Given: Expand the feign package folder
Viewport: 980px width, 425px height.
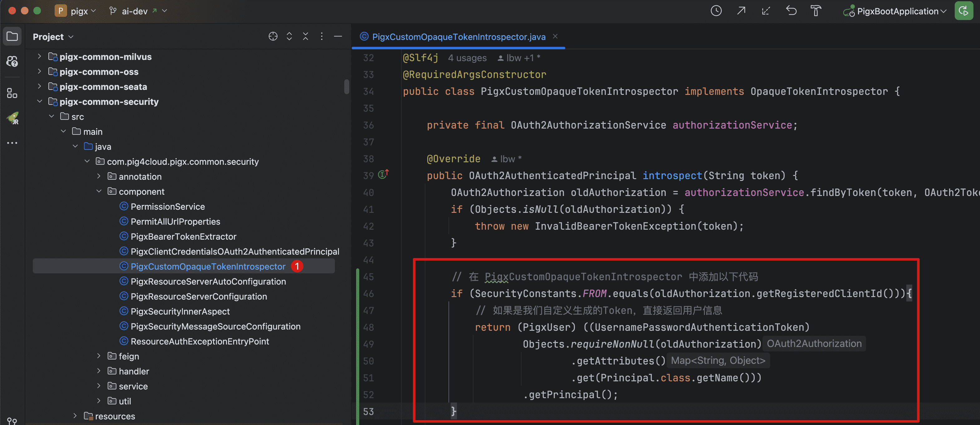Looking at the screenshot, I should [x=99, y=356].
